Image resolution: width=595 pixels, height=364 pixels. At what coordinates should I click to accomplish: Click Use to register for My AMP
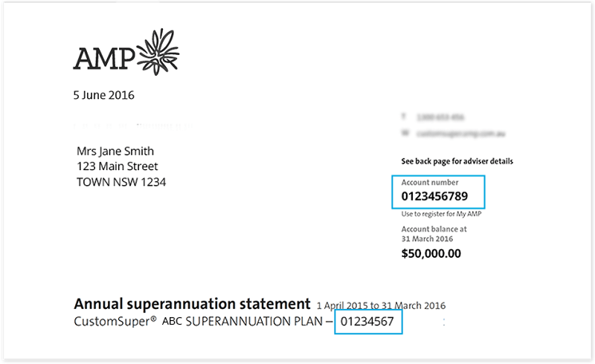tap(441, 214)
